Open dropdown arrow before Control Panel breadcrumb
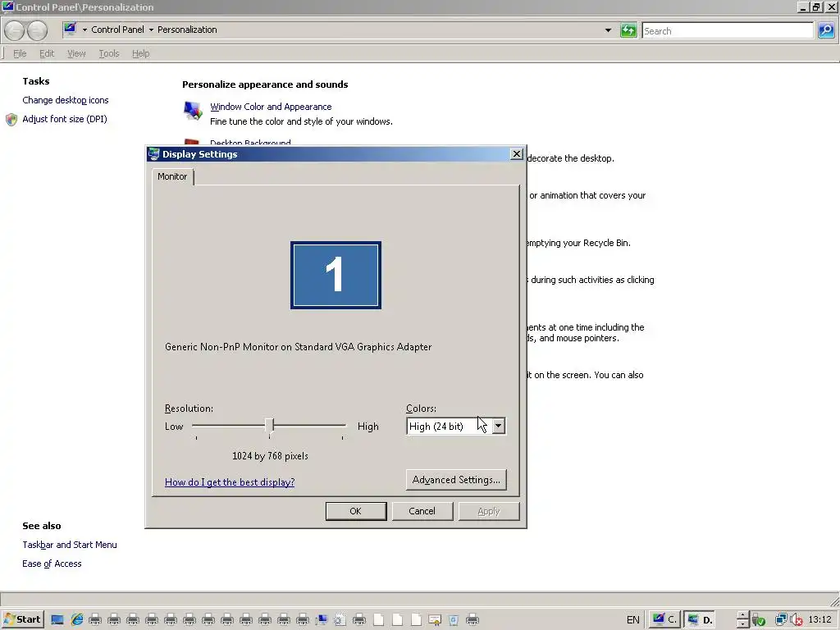Viewport: 840px width, 630px height. click(x=84, y=30)
